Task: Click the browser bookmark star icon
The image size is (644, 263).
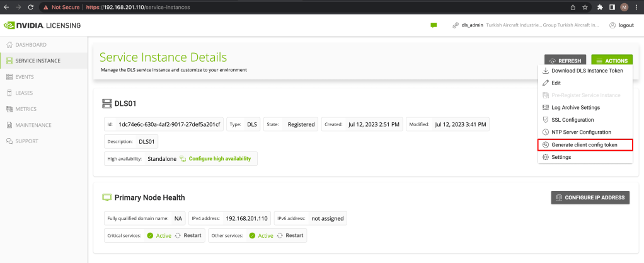Action: 585,8
